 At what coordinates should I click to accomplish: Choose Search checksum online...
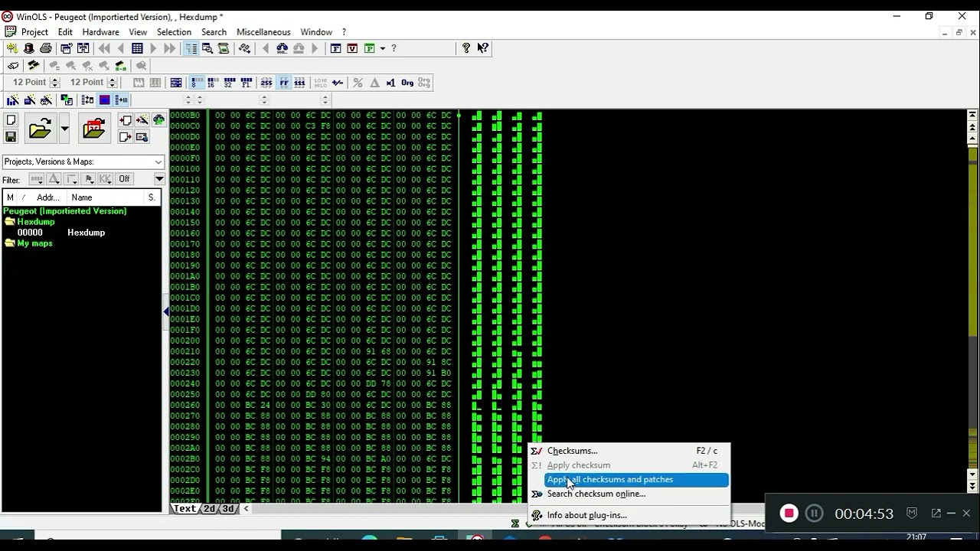pos(629,494)
